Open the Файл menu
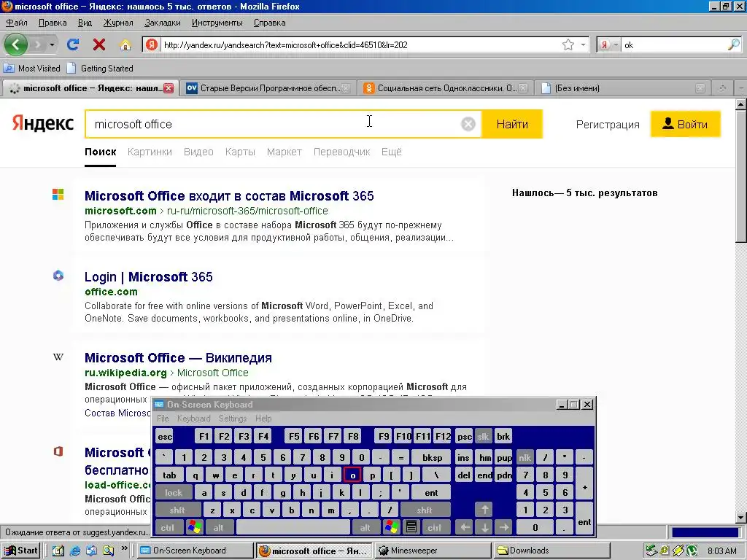The width and height of the screenshot is (747, 560). [x=17, y=23]
